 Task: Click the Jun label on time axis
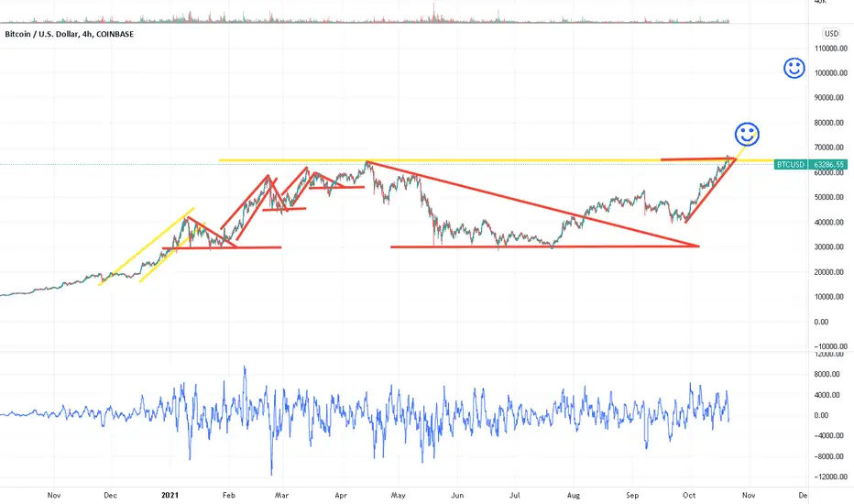[457, 495]
